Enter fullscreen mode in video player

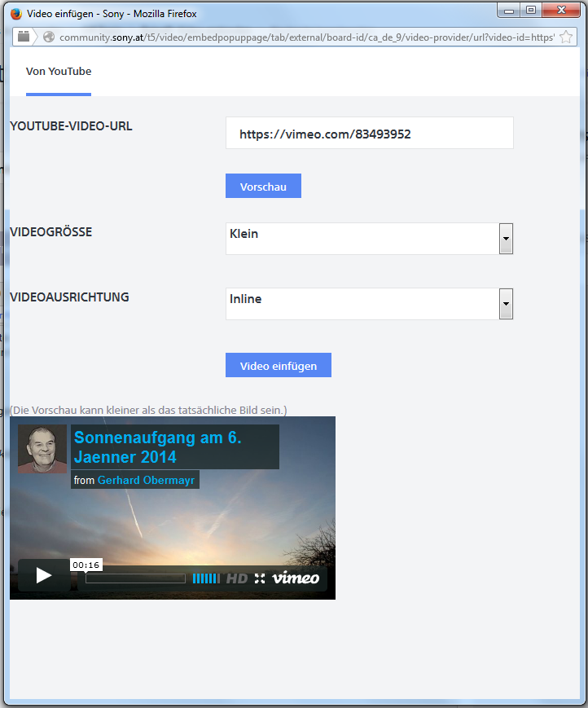[x=260, y=578]
